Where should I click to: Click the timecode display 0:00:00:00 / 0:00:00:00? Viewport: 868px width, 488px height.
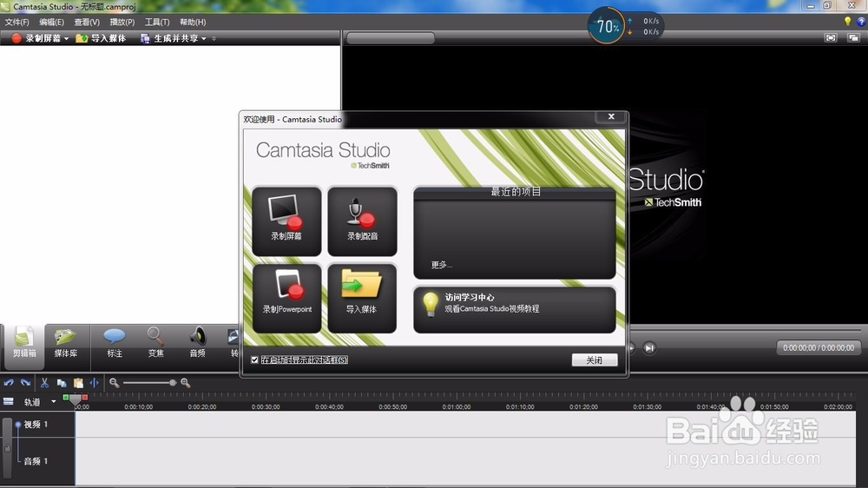point(819,348)
